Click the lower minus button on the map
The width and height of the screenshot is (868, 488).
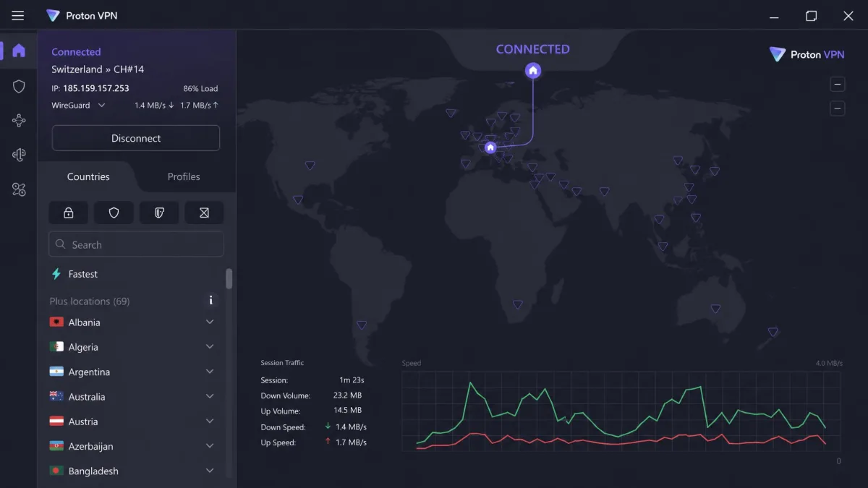[x=838, y=109]
